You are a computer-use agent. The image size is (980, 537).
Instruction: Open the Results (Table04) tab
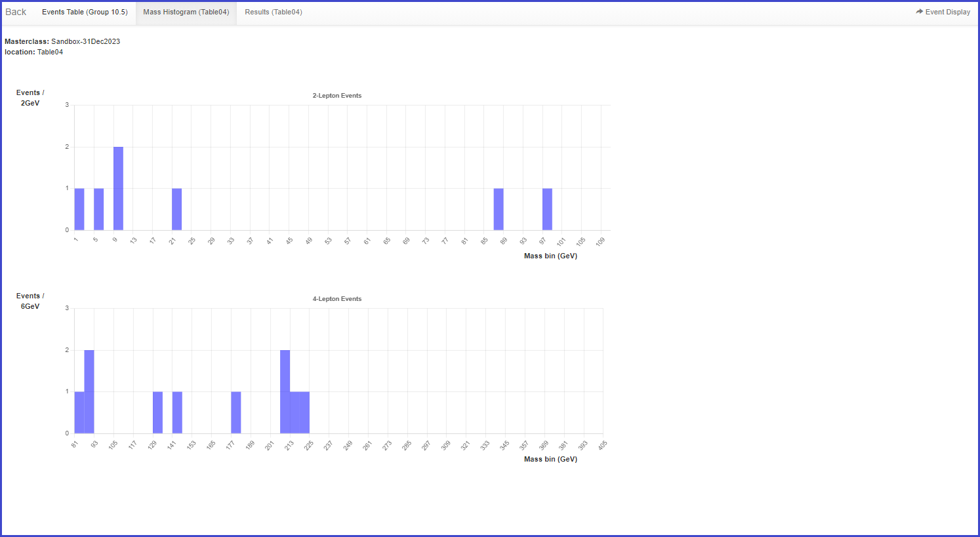coord(274,12)
